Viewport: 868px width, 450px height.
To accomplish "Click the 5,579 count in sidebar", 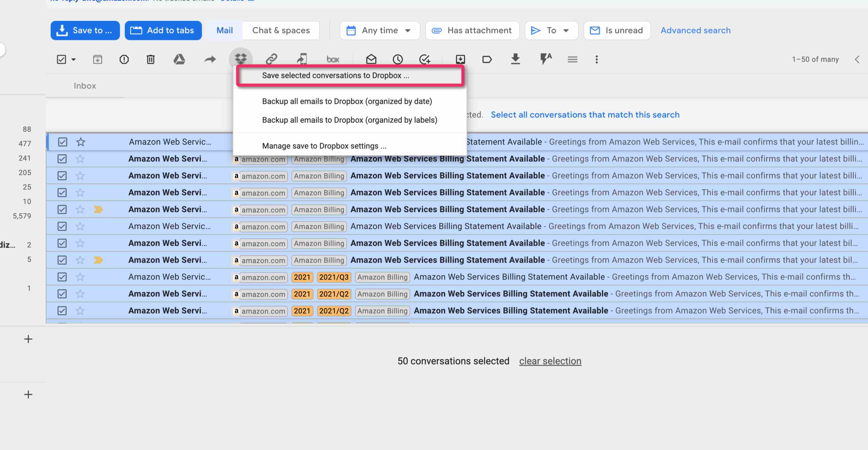I will tap(22, 216).
